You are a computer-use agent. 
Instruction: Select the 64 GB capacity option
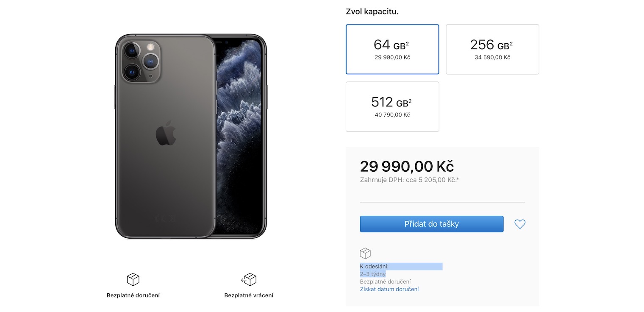[x=392, y=49]
